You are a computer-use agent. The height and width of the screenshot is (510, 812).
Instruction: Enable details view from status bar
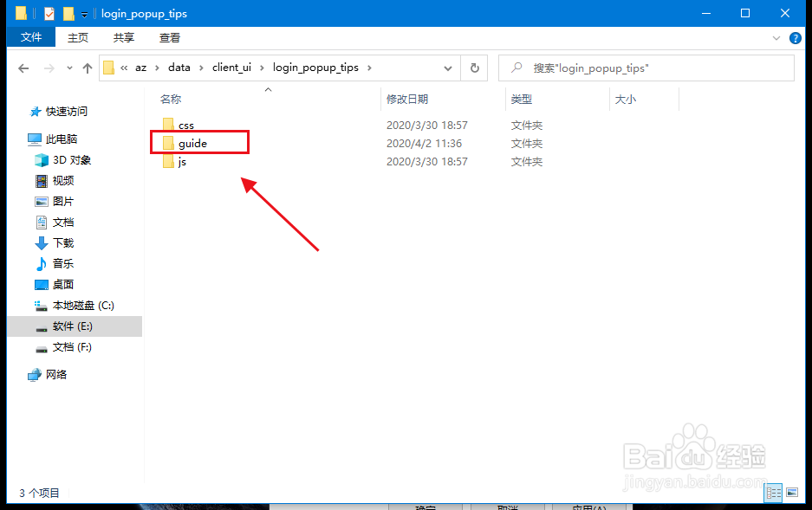tap(771, 492)
